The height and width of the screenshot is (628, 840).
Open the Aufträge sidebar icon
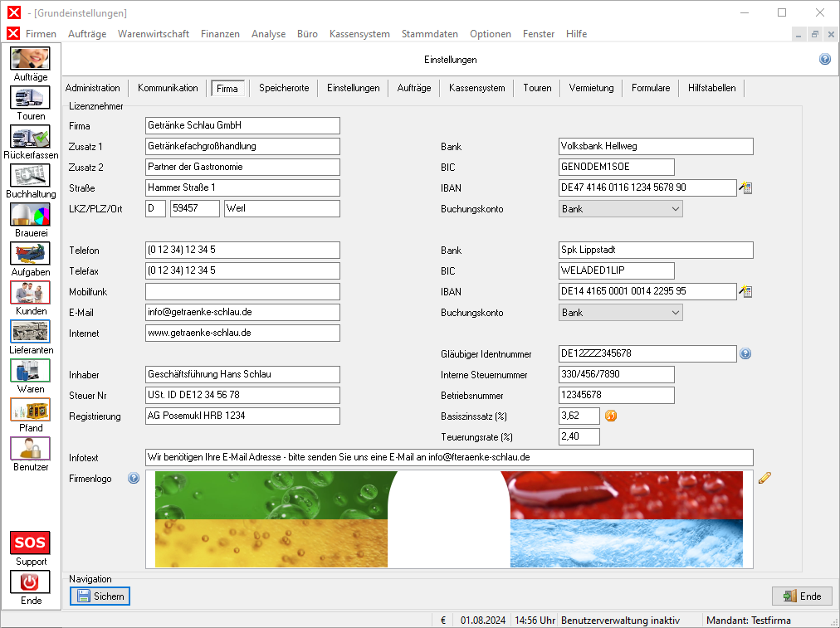click(x=30, y=59)
